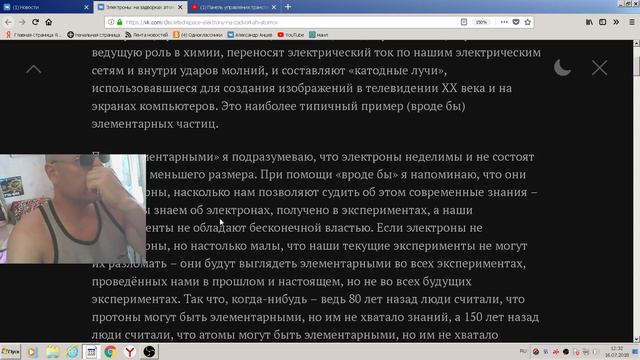Switch to 'Панель управления' YouTube tab

coord(233,7)
